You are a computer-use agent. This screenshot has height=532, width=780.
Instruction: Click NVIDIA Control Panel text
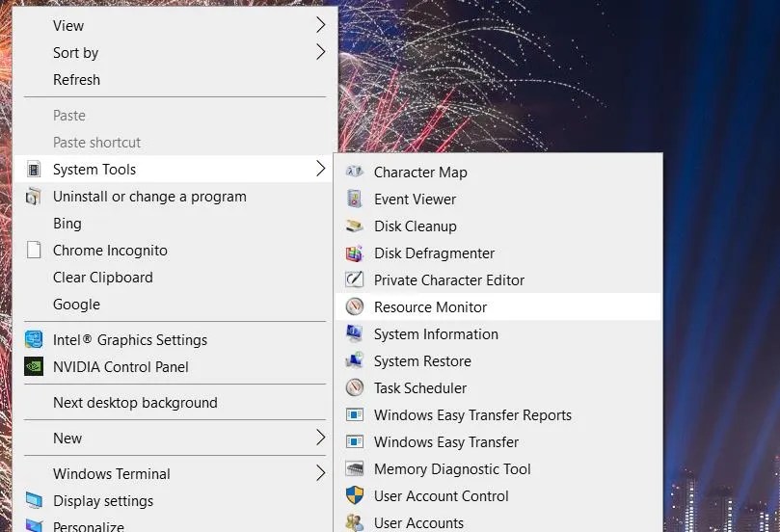tap(121, 367)
